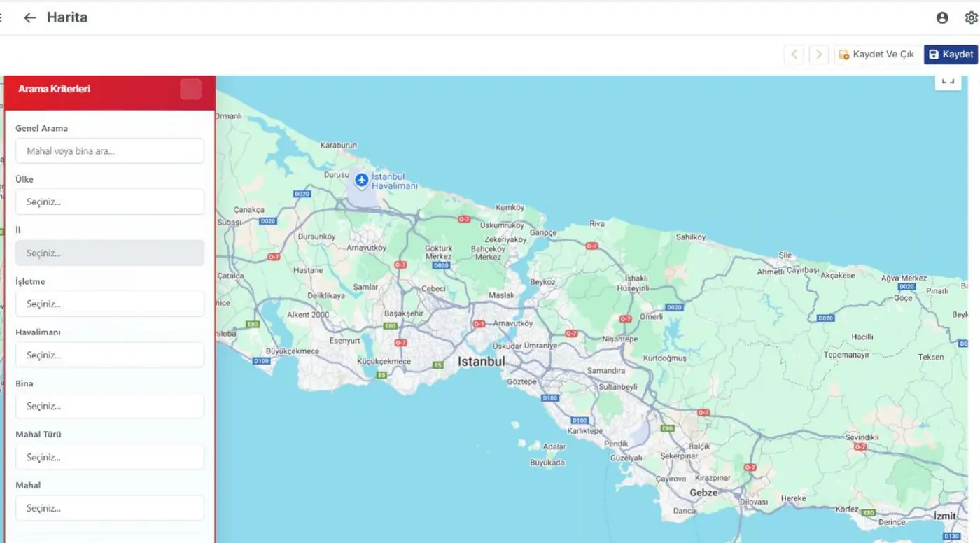Go back using the arrow beside Harita
The height and width of the screenshot is (543, 980).
tap(29, 17)
